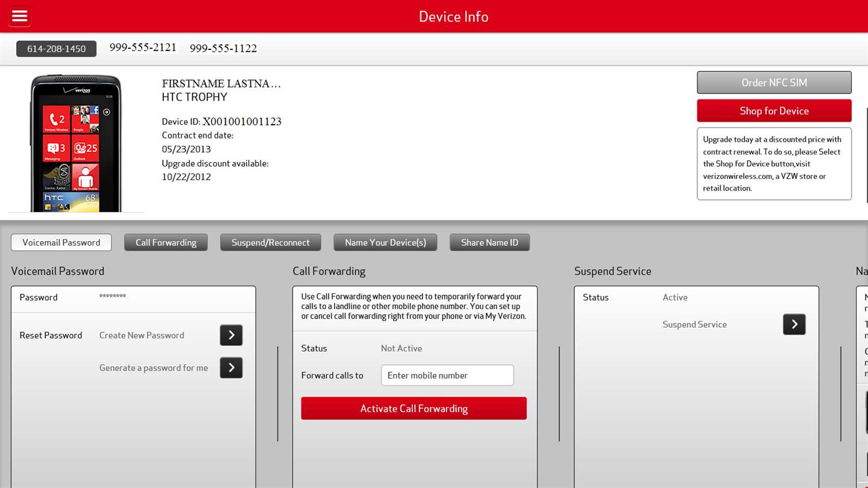868x488 pixels.
Task: Switch to line 999-555-2121
Action: tap(143, 47)
